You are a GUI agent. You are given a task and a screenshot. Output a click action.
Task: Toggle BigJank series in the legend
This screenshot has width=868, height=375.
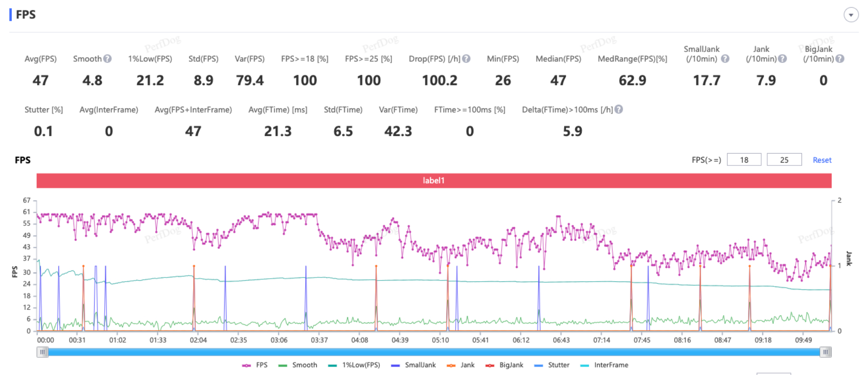(504, 365)
